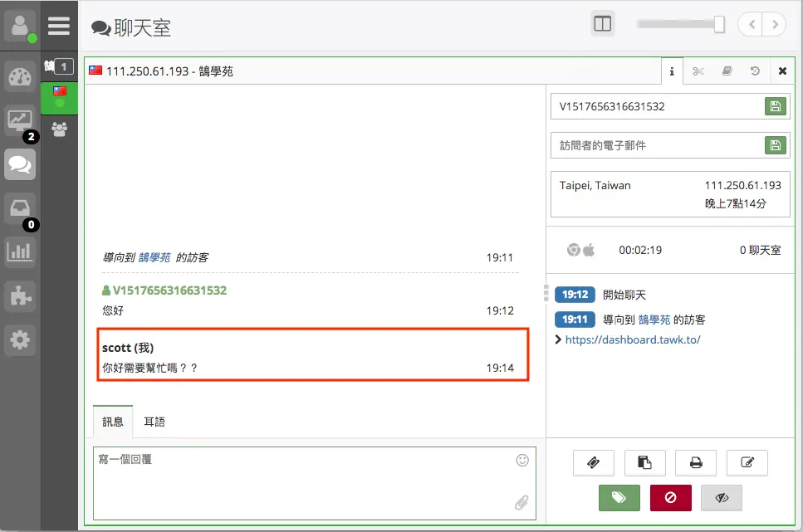Open the https://dashboard.tawk.to/ link
803x532 pixels.
(633, 339)
